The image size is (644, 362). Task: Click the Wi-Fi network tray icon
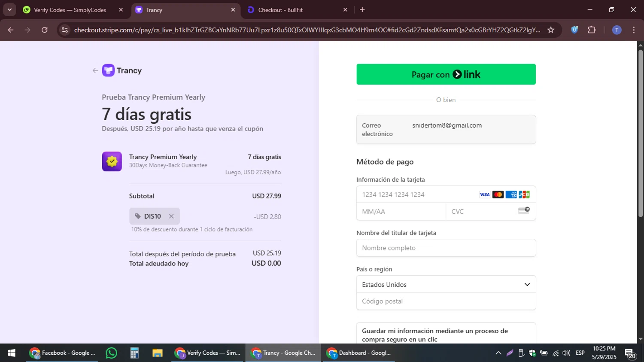coord(556,353)
